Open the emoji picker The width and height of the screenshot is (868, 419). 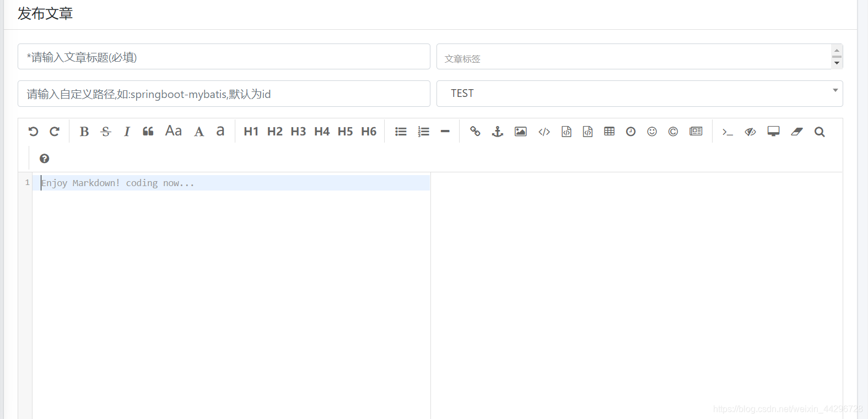click(x=652, y=132)
